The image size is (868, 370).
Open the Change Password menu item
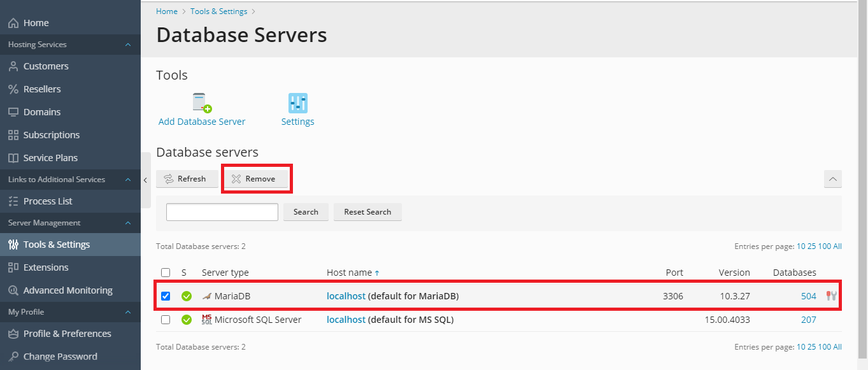click(x=70, y=357)
